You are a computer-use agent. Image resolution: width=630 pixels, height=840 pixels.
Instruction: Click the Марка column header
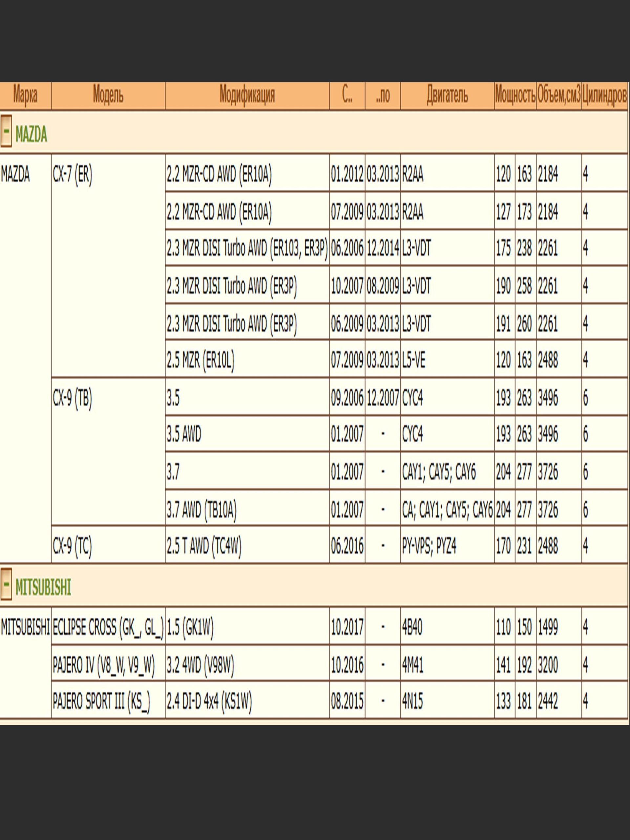coord(25,95)
